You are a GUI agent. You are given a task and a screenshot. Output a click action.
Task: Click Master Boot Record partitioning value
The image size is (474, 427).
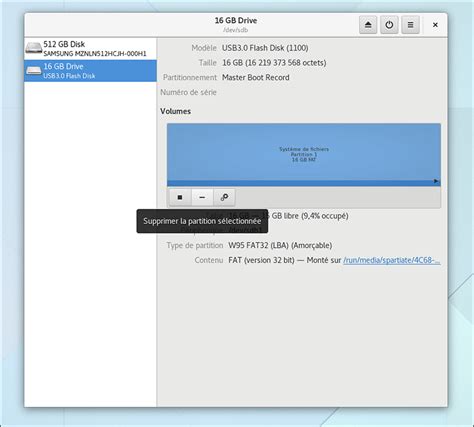point(256,77)
